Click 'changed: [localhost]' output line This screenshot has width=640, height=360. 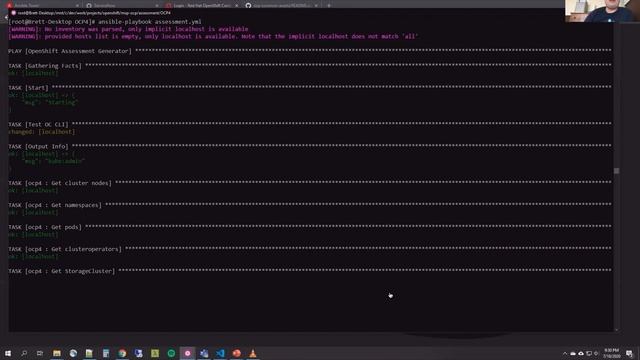pos(42,132)
